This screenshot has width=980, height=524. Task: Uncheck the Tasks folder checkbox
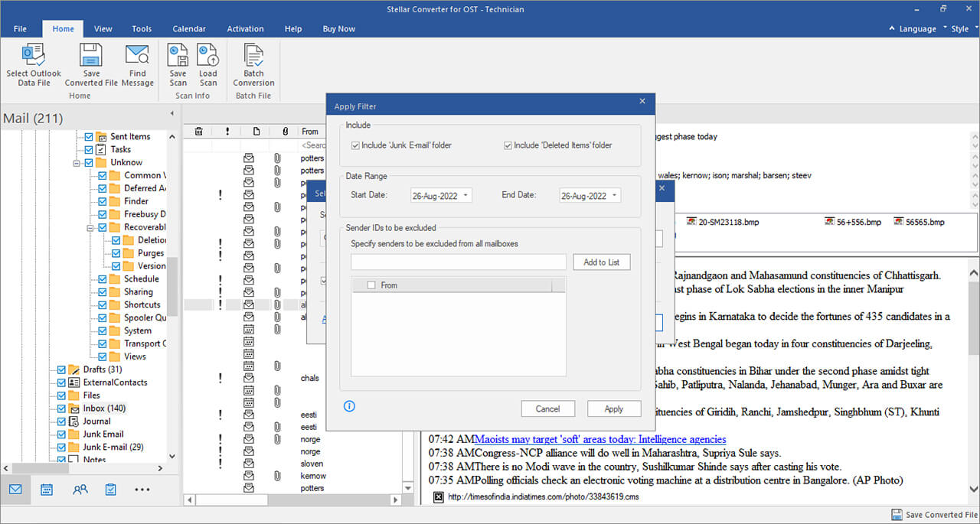point(89,150)
